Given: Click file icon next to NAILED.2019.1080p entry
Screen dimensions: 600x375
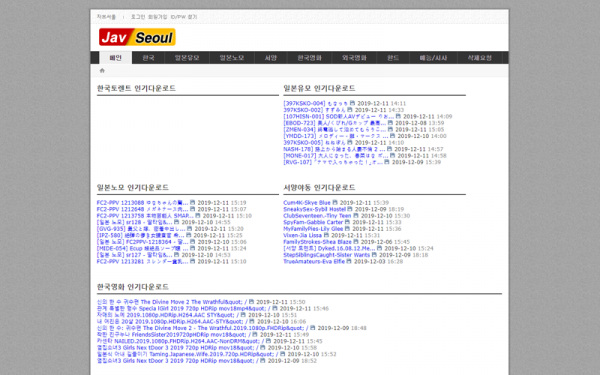Looking at the screenshot, I should tap(268, 341).
